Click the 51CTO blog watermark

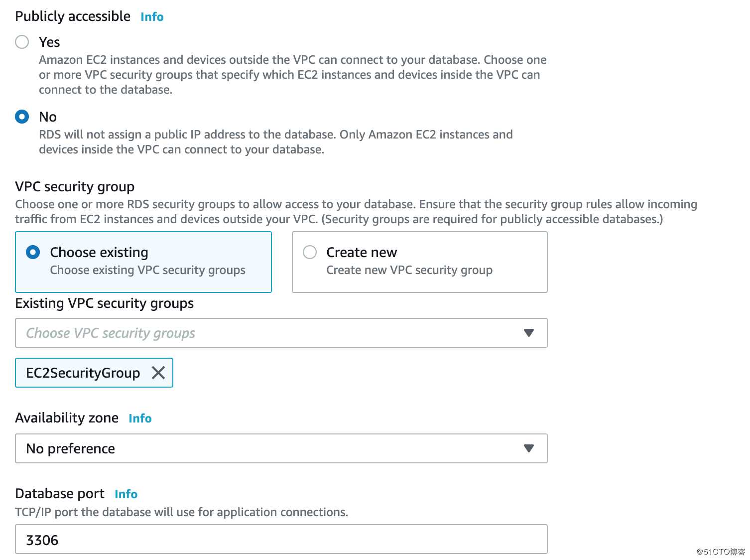click(721, 552)
